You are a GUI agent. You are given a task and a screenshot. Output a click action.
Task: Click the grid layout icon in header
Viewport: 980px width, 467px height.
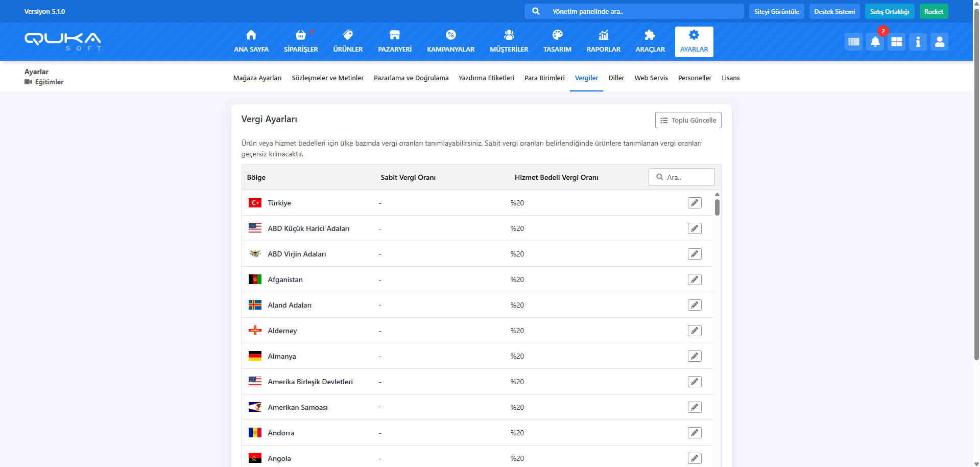click(x=896, y=42)
